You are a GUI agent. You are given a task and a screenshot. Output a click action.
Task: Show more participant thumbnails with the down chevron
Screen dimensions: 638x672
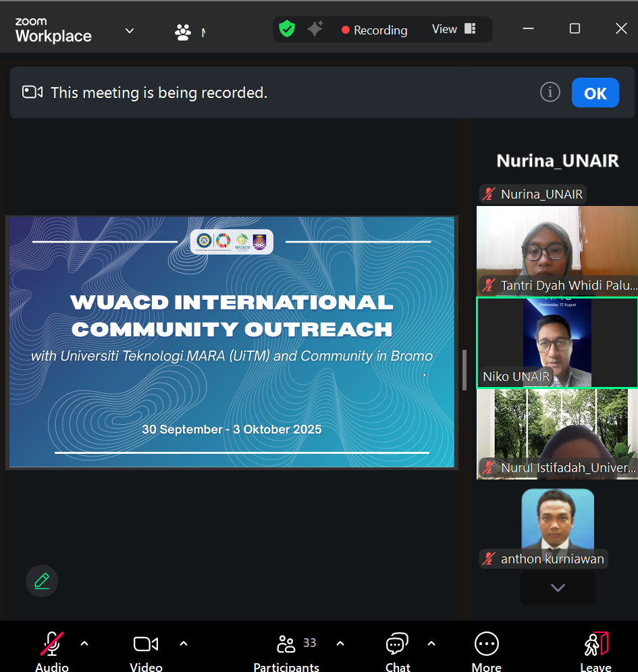tap(558, 588)
